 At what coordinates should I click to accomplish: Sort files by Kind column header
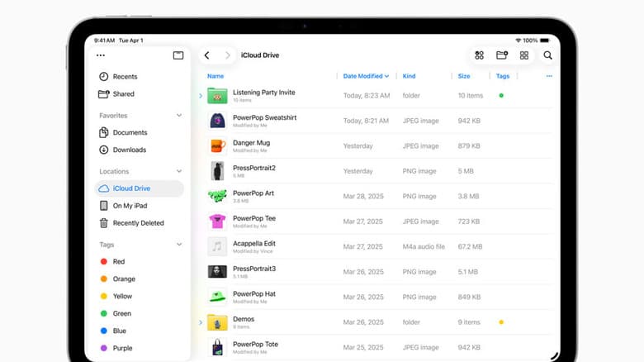(x=410, y=76)
